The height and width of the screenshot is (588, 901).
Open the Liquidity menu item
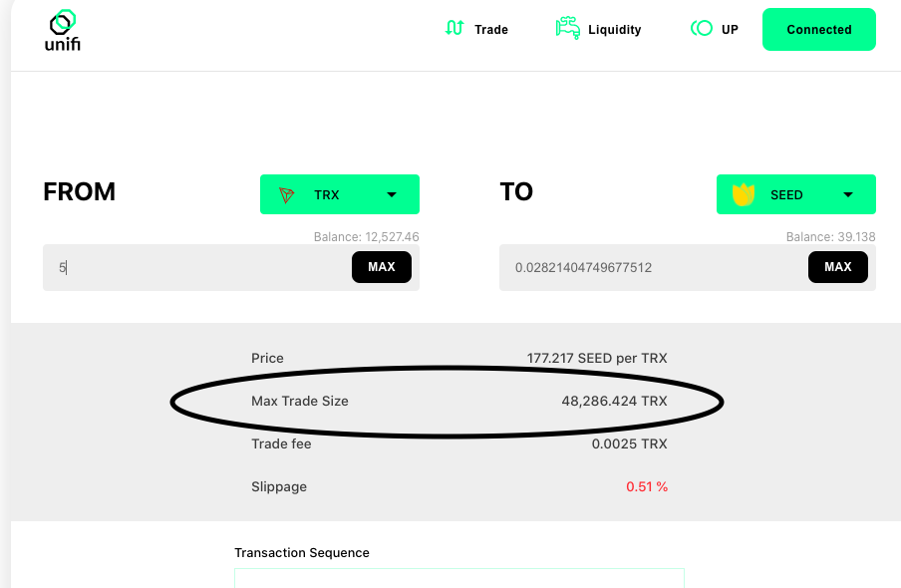pos(614,30)
